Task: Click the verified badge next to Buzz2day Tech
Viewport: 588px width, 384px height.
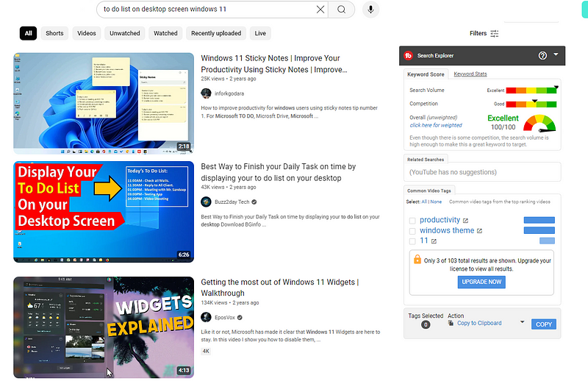Action: 254,202
